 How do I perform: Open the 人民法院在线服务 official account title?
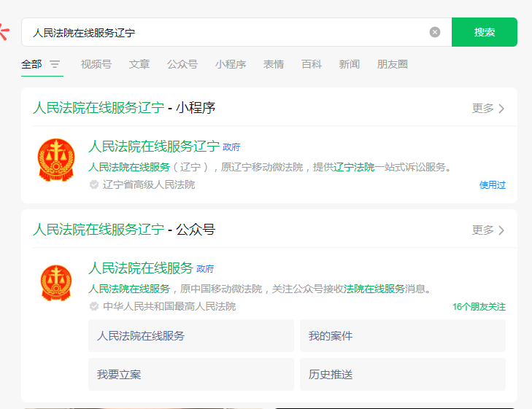141,268
